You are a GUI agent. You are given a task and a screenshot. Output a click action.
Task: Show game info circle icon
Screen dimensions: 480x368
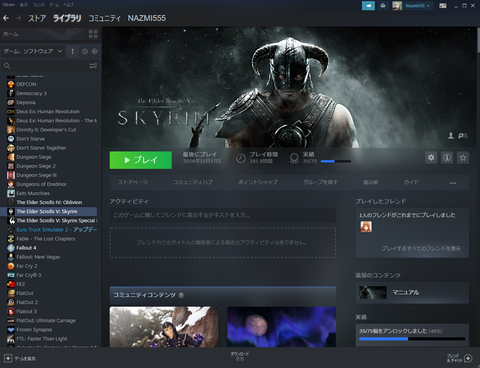pos(447,158)
